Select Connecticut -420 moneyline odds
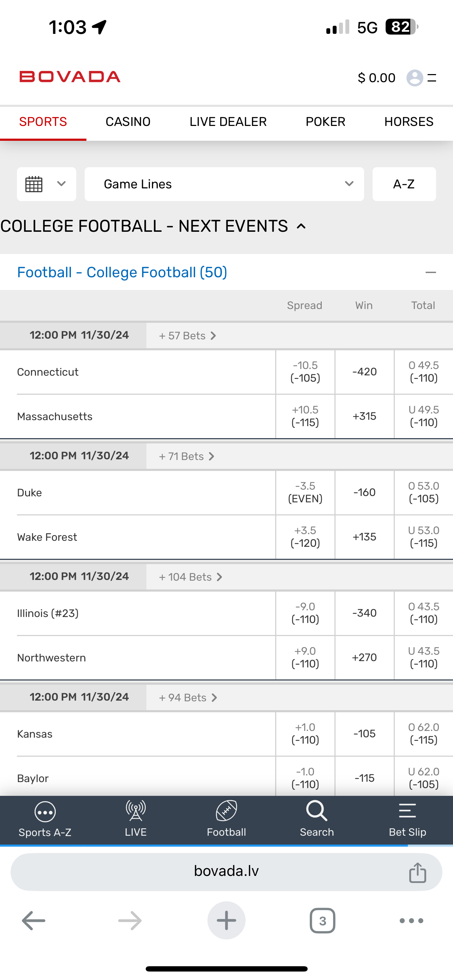Screen dimensions: 453x980 [x=364, y=372]
